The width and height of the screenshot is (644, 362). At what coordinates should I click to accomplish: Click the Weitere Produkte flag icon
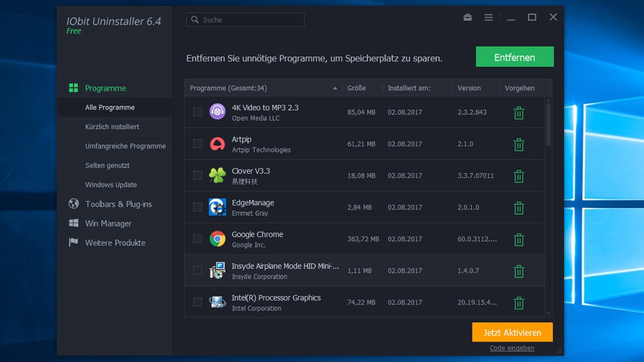(x=74, y=242)
